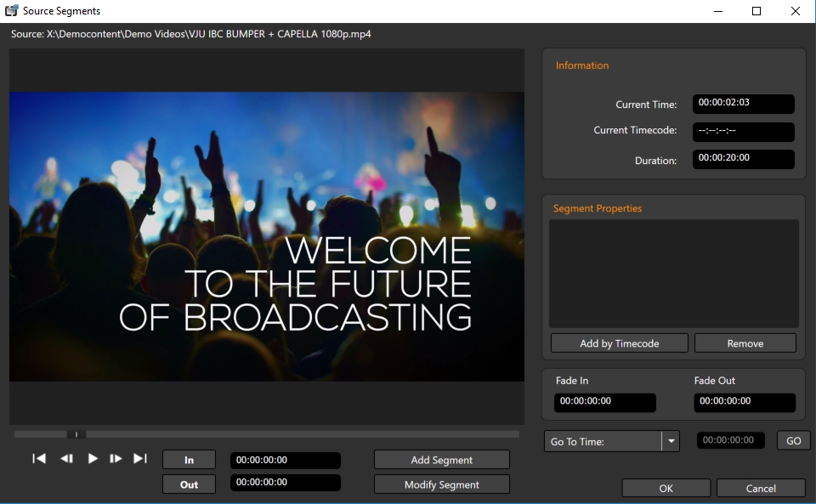Click the GO button
The image size is (816, 504).
coord(794,440)
